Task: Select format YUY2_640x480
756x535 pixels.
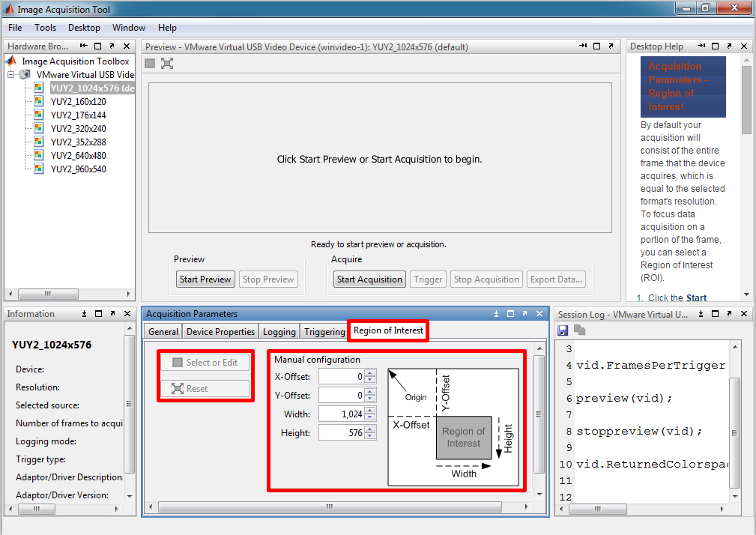Action: pyautogui.click(x=78, y=156)
